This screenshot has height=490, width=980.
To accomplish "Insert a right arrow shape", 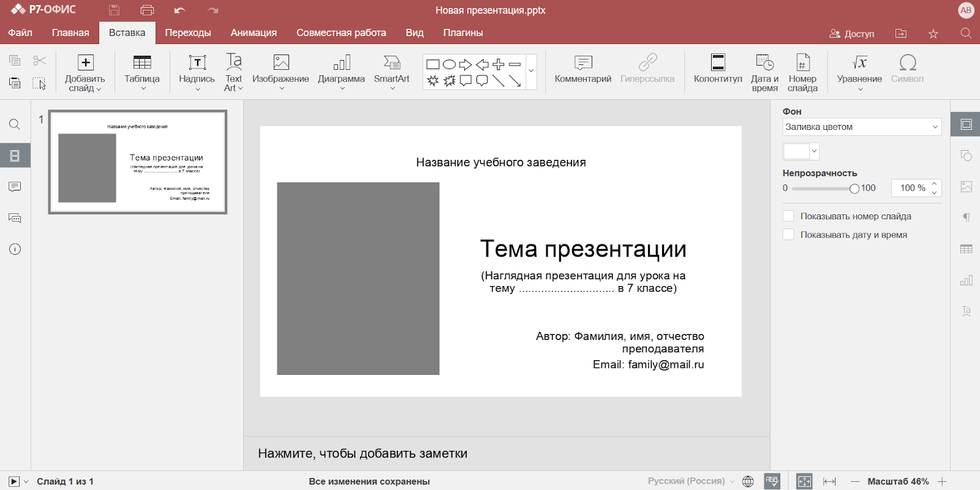I will tap(466, 64).
